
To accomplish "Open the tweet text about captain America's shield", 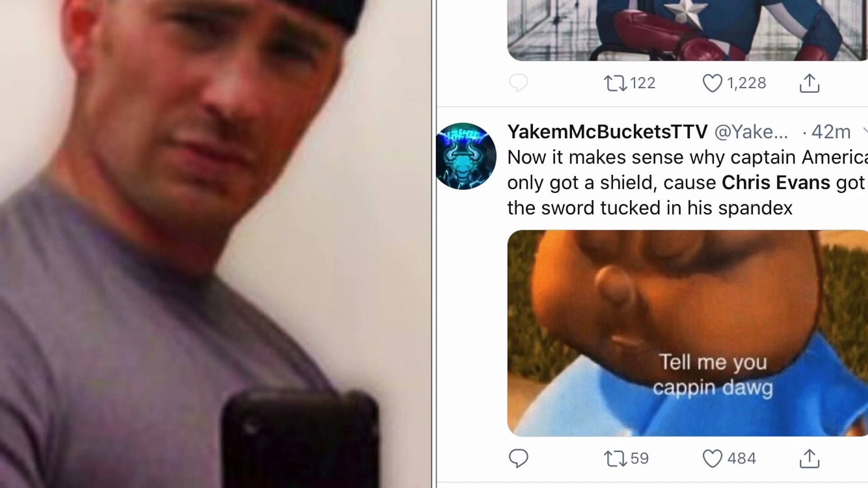I will click(687, 183).
